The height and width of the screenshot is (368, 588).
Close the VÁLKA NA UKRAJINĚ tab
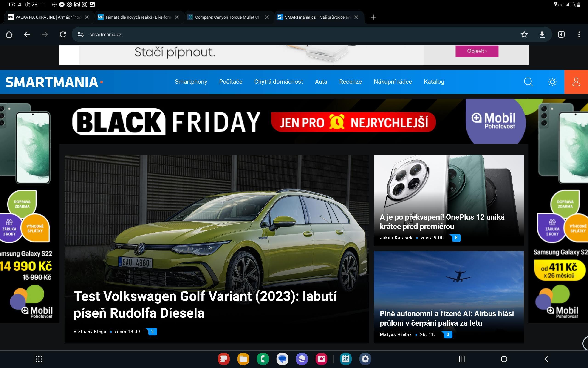87,17
